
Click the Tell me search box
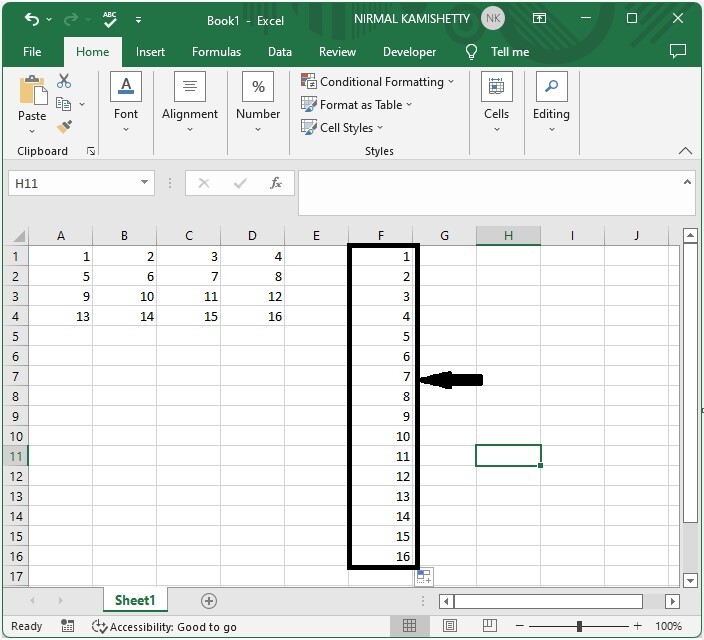point(510,52)
